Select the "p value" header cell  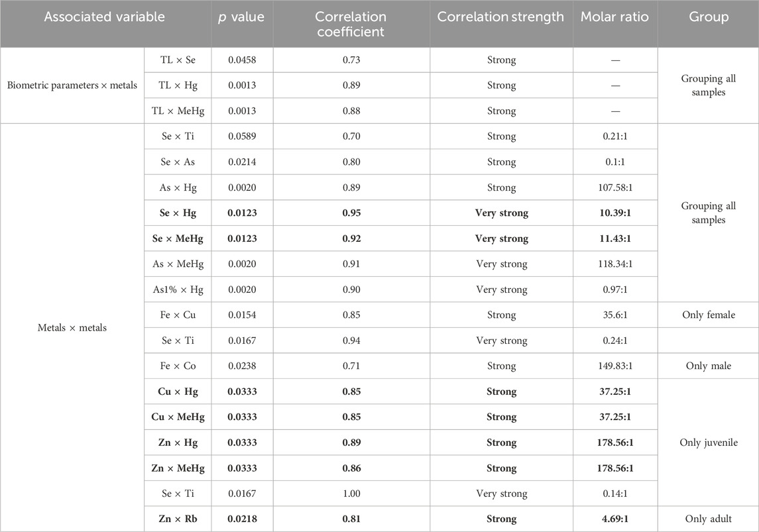pyautogui.click(x=241, y=17)
